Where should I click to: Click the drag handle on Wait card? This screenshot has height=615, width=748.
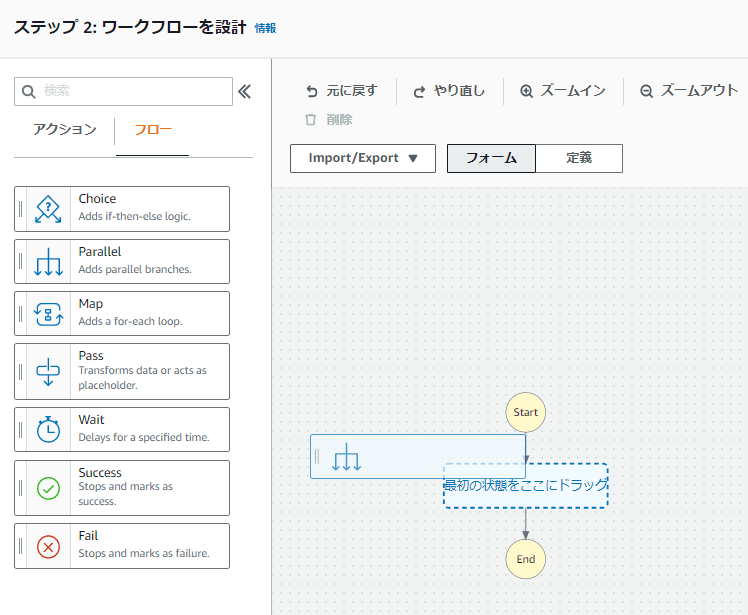[21, 429]
